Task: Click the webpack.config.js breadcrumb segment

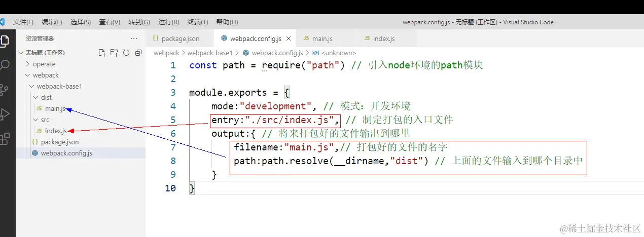Action: click(x=277, y=53)
